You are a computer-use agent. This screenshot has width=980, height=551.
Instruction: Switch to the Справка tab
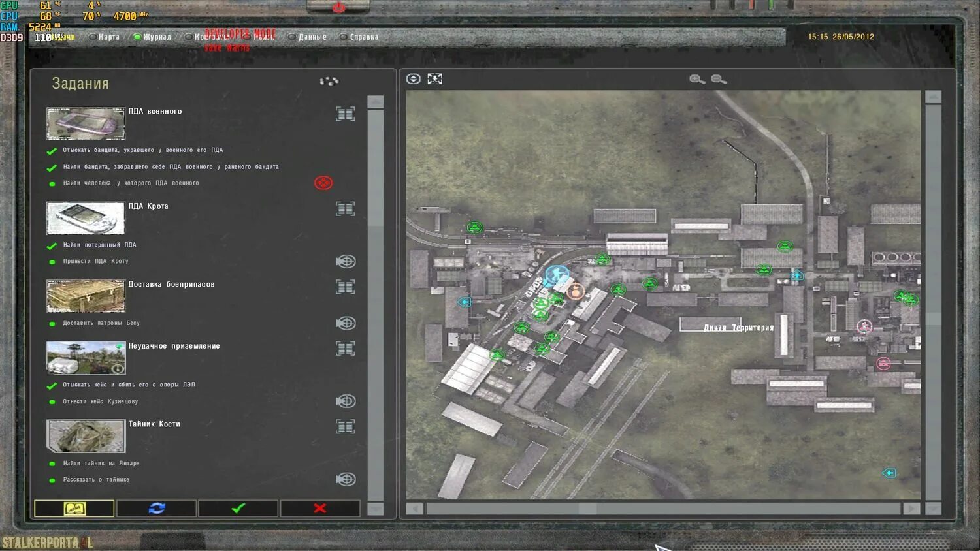click(359, 37)
